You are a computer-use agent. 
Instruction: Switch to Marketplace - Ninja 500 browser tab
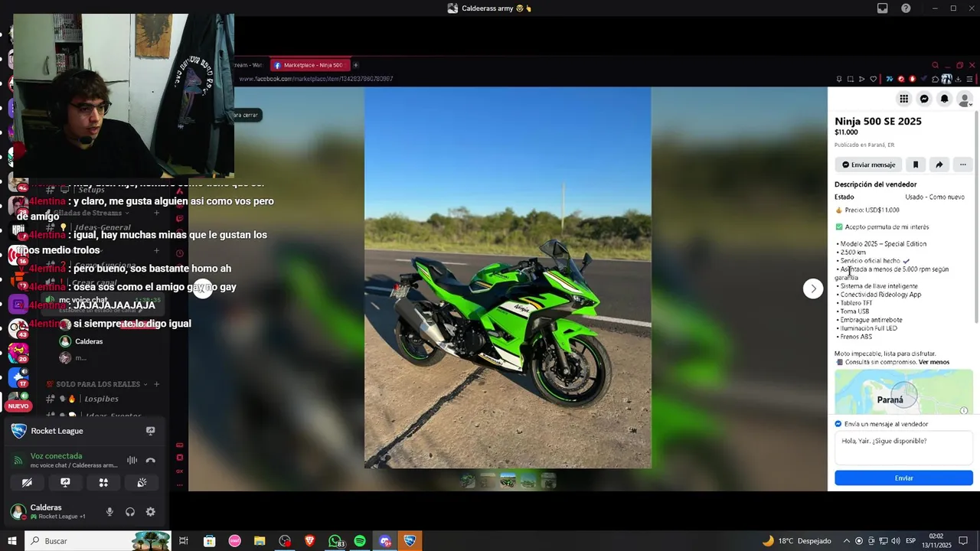coord(310,65)
